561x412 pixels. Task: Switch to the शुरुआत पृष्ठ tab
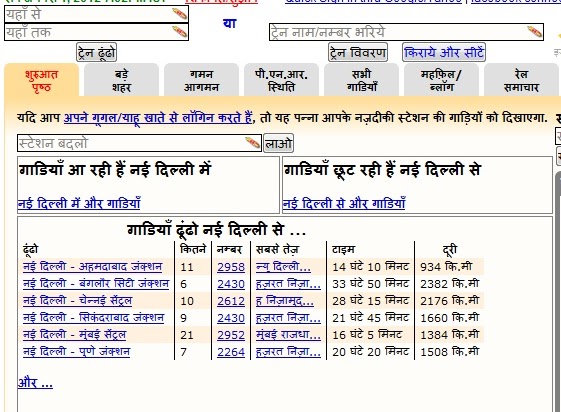[x=42, y=80]
